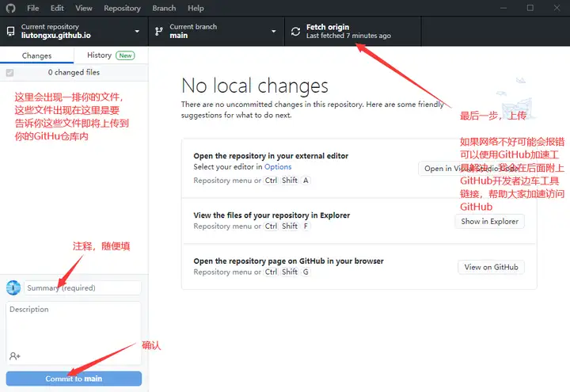Click Open in Visual Studio Code button
Screen dimensions: 570x392
tap(471, 169)
